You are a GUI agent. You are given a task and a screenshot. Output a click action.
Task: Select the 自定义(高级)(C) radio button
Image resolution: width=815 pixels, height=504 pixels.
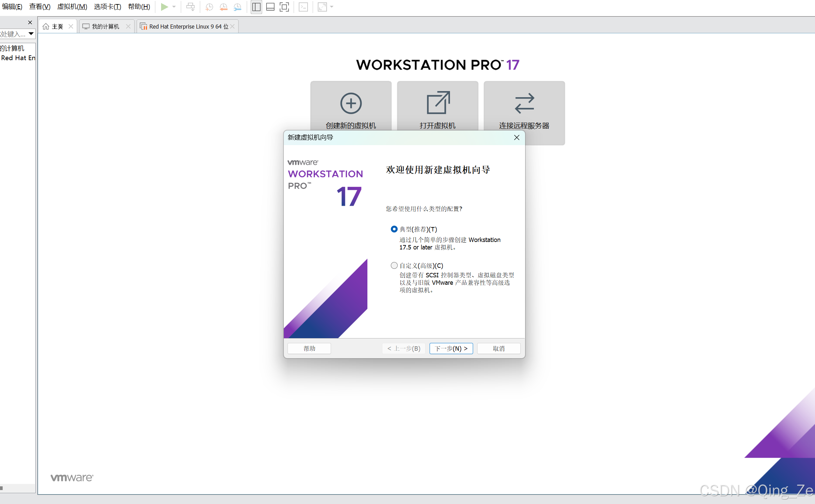click(394, 265)
